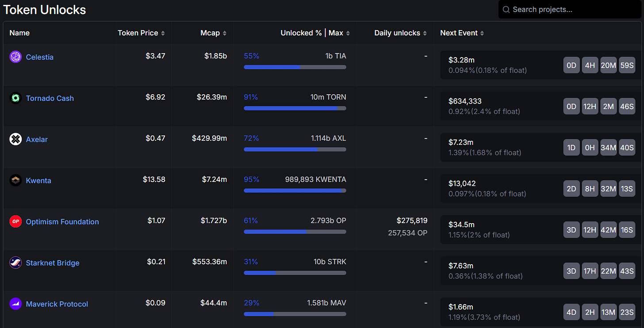Click Axelar's $7.23m next event value
This screenshot has height=328, width=644.
(x=461, y=142)
